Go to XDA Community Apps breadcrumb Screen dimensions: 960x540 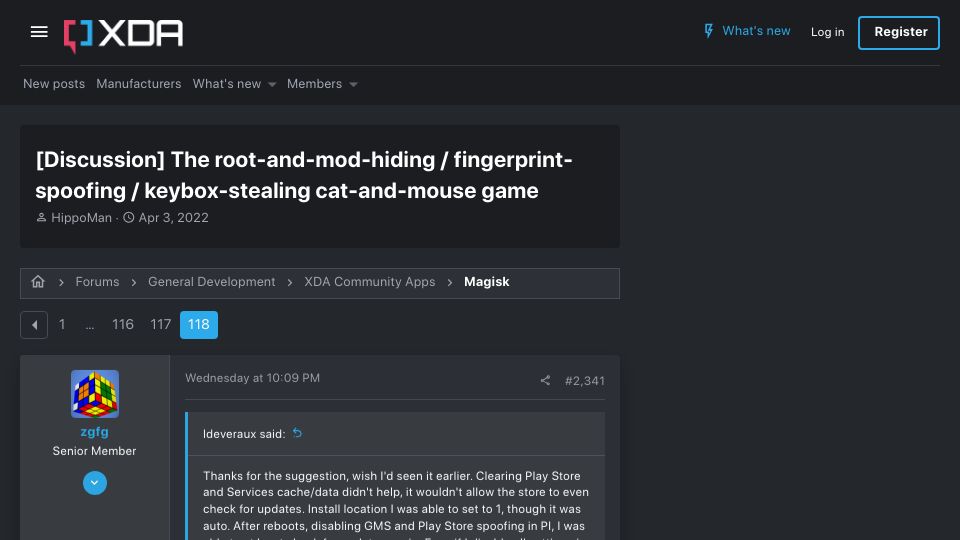tap(370, 282)
